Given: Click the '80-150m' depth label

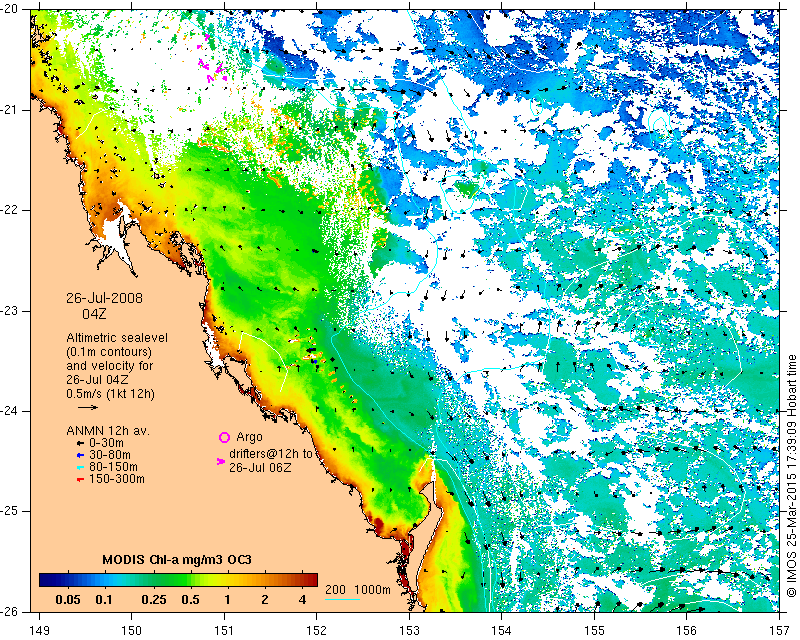Looking at the screenshot, I should point(113,467).
